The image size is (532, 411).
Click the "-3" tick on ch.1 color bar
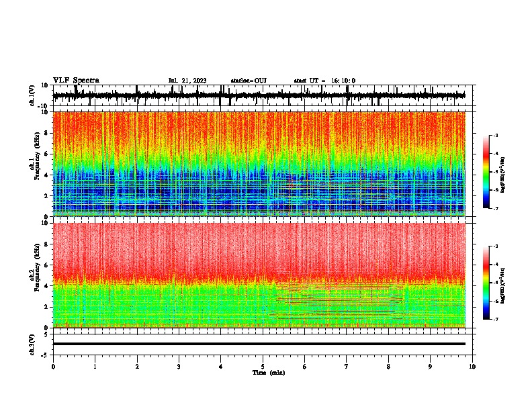pos(495,135)
